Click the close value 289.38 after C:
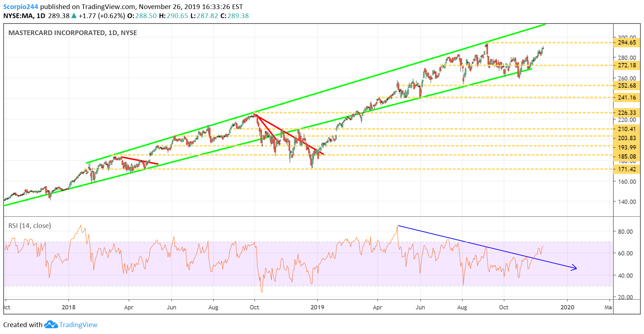 pyautogui.click(x=238, y=16)
